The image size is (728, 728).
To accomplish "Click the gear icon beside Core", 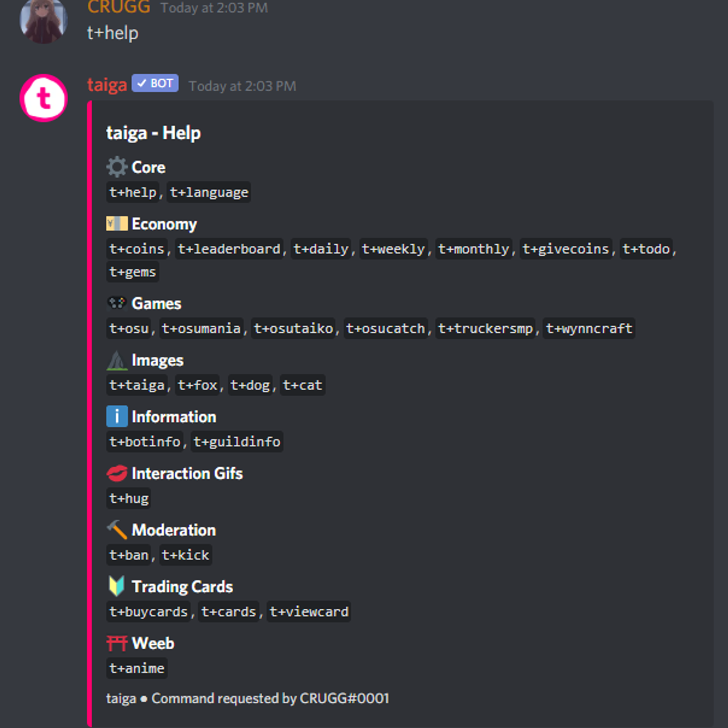I will pyautogui.click(x=117, y=167).
